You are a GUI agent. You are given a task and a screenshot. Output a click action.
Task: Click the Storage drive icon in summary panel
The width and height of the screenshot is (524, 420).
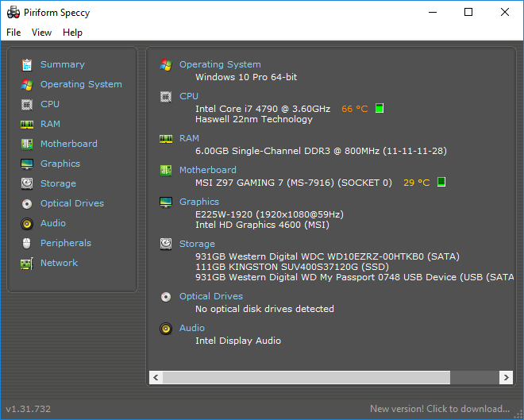coord(166,245)
